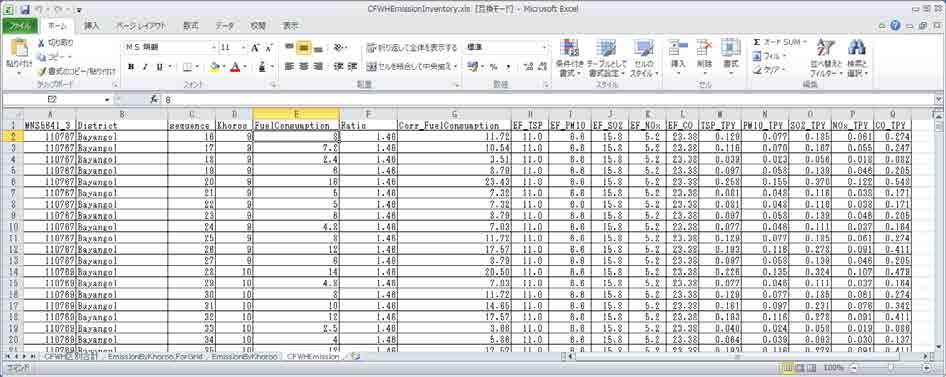
Task: Increase font size with the large A
Action: point(255,48)
